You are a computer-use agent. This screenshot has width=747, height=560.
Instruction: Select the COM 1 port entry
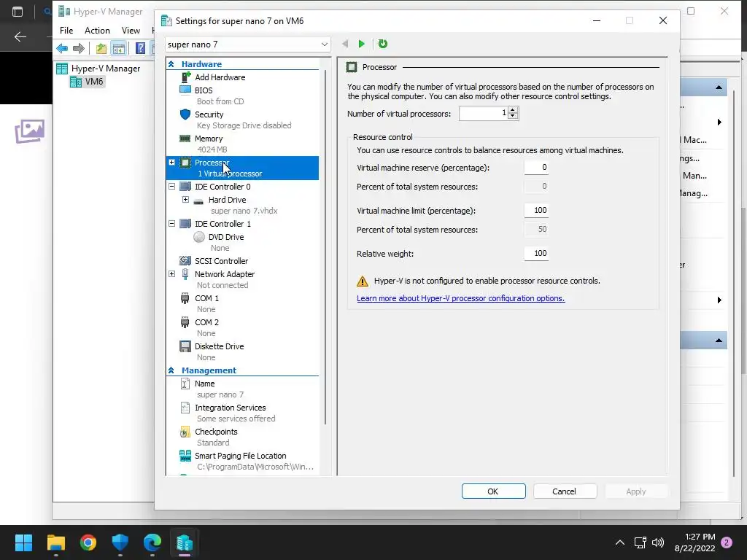(206, 298)
